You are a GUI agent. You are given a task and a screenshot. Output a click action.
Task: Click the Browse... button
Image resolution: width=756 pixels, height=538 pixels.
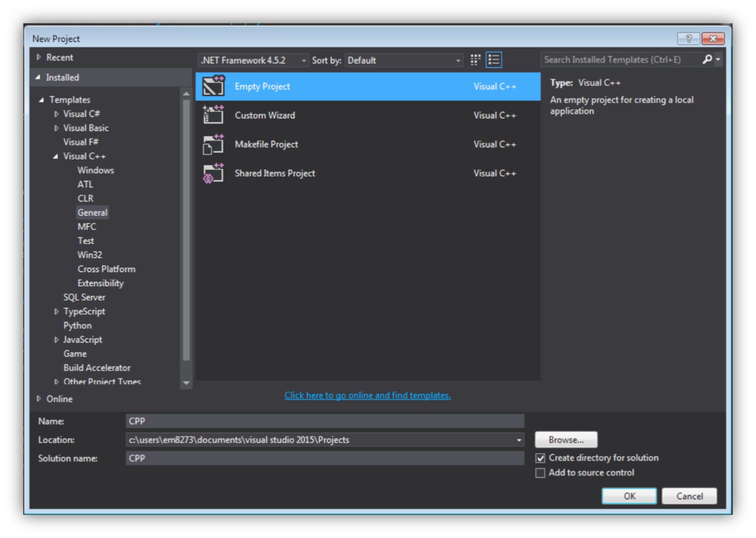pyautogui.click(x=566, y=440)
